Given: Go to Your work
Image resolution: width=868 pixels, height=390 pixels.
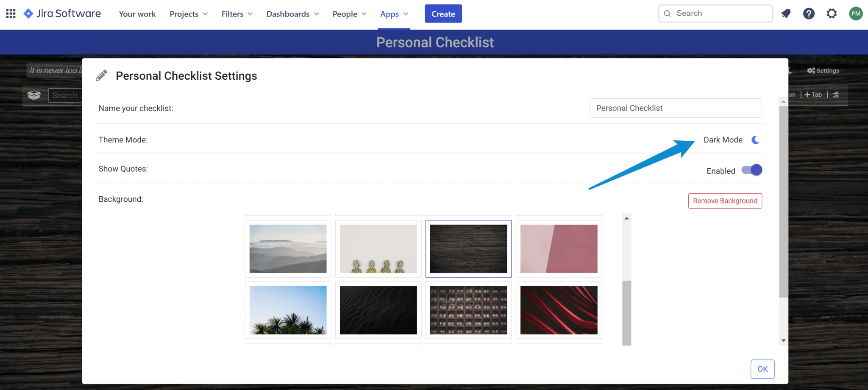Looking at the screenshot, I should (x=137, y=14).
